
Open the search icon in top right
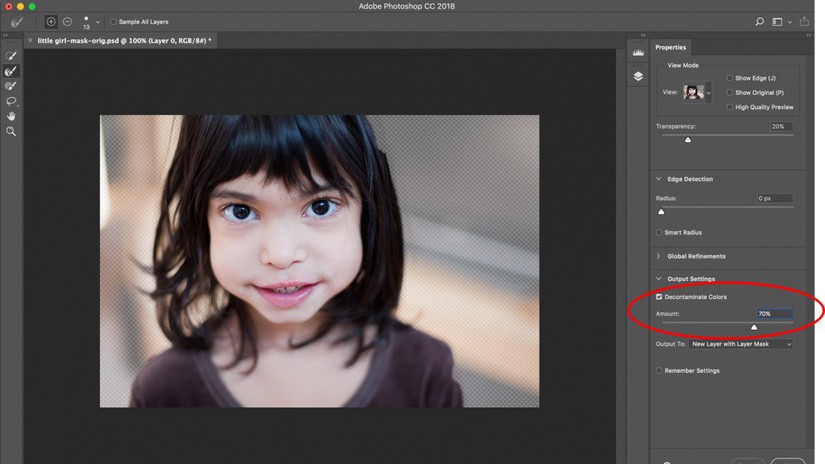tap(760, 21)
